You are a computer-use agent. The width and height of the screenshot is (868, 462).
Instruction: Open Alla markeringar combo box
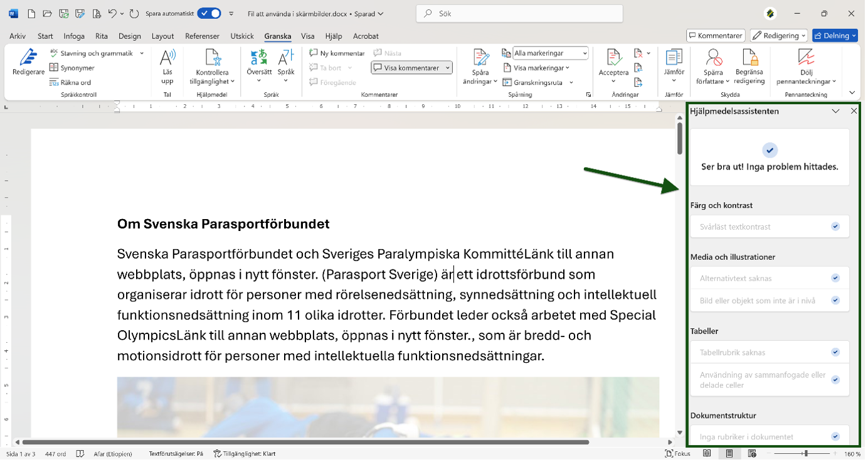551,53
